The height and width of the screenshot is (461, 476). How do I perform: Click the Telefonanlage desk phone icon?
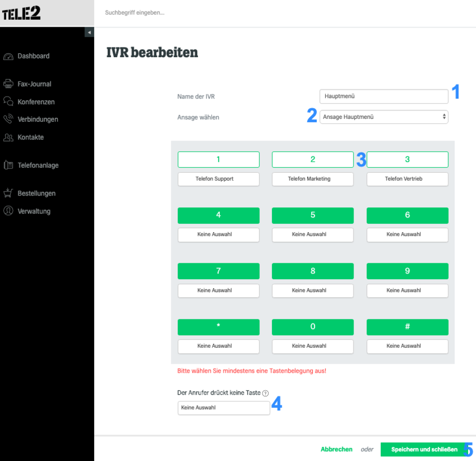(8, 165)
